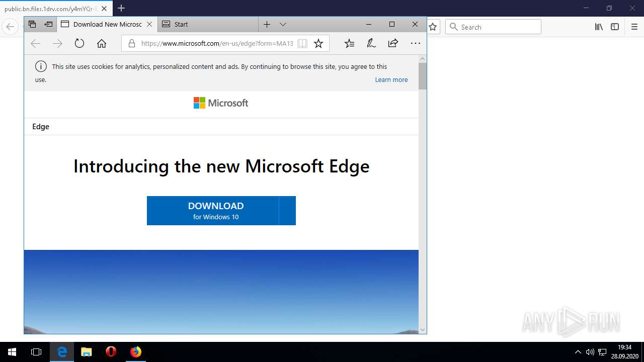644x362 pixels.
Task: Select the Download New Microsoft Edge tab
Action: point(107,24)
